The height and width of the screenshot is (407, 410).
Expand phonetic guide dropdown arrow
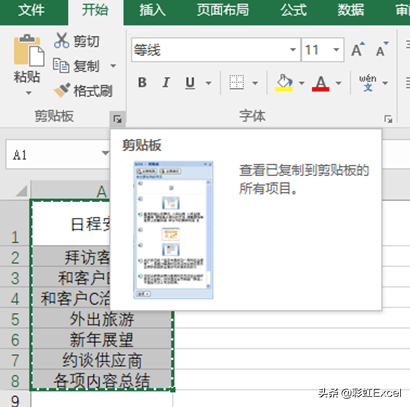click(385, 83)
